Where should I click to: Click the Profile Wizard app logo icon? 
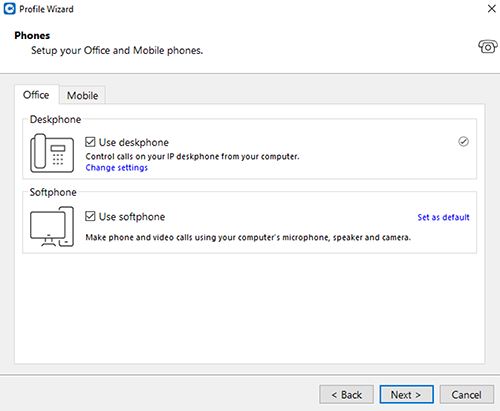click(x=9, y=9)
